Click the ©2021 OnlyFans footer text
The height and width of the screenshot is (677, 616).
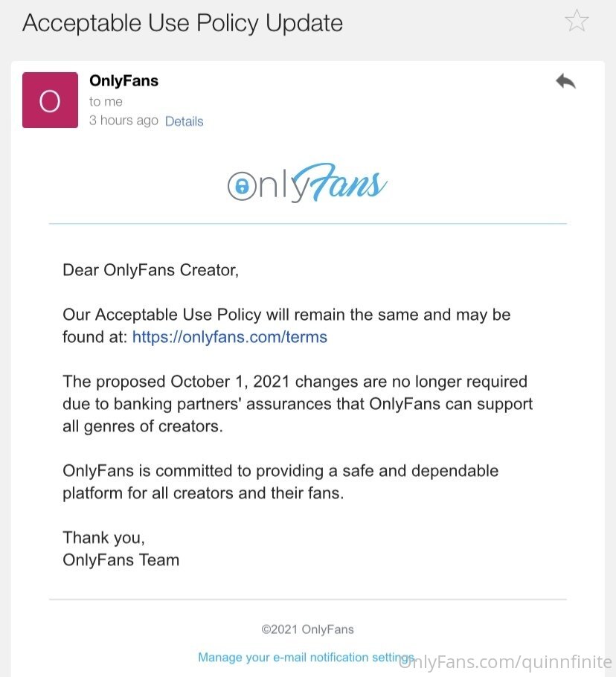(307, 629)
